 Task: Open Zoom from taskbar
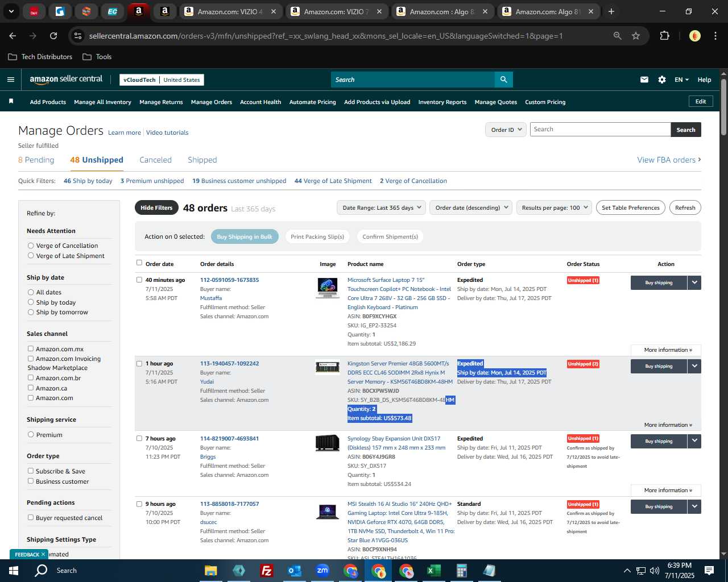click(322, 571)
